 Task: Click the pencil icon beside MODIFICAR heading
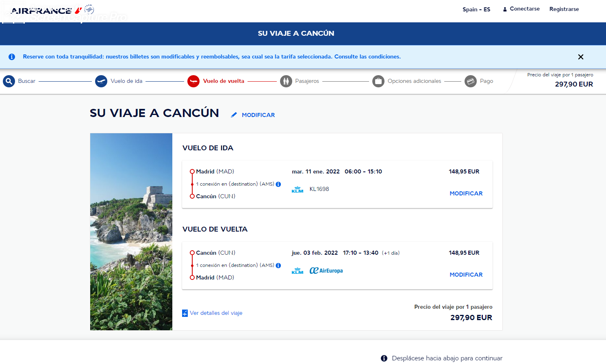click(x=234, y=115)
